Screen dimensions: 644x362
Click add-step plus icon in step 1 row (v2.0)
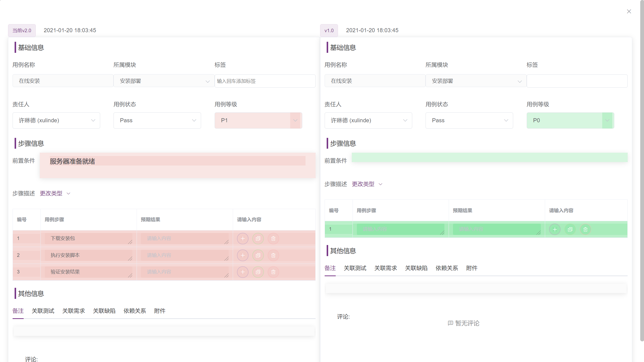tap(243, 238)
